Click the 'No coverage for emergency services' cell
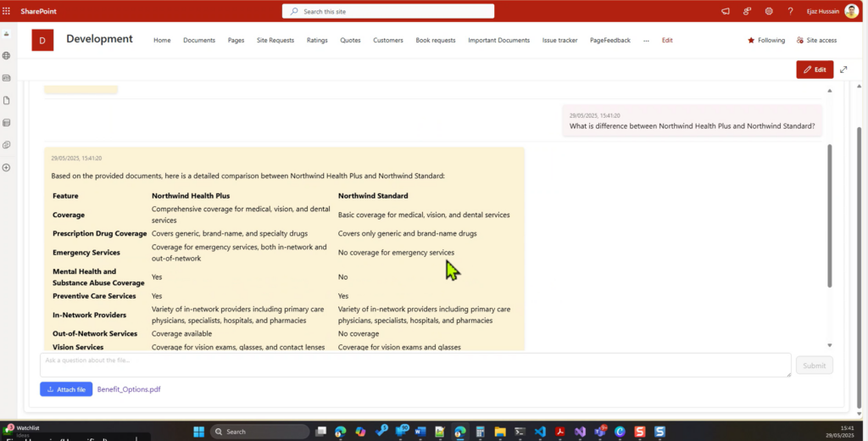 tap(397, 253)
